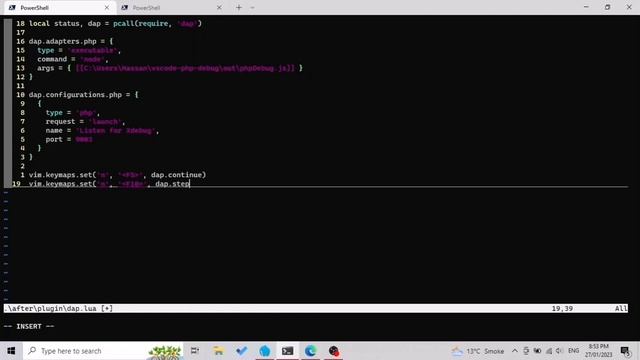Click 'local status, dap = pcall' line
The image size is (640, 360).
(x=115, y=23)
